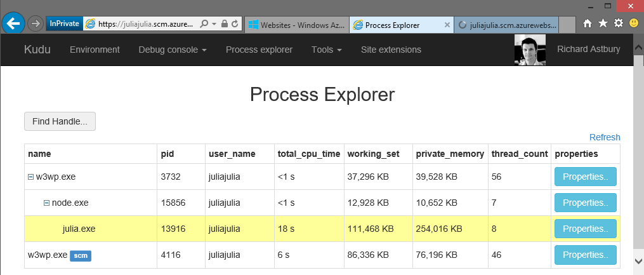Screen dimensions: 644x275
Task: Click the browser back arrow button
Action: [13, 23]
